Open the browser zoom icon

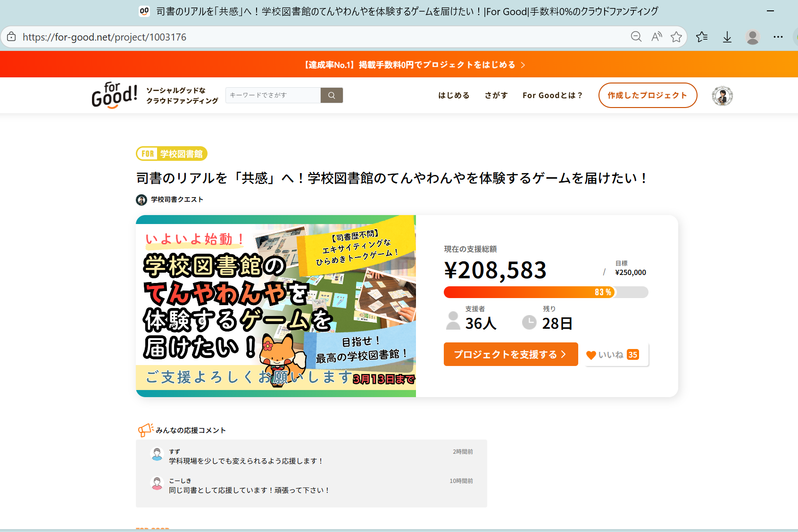pos(636,37)
